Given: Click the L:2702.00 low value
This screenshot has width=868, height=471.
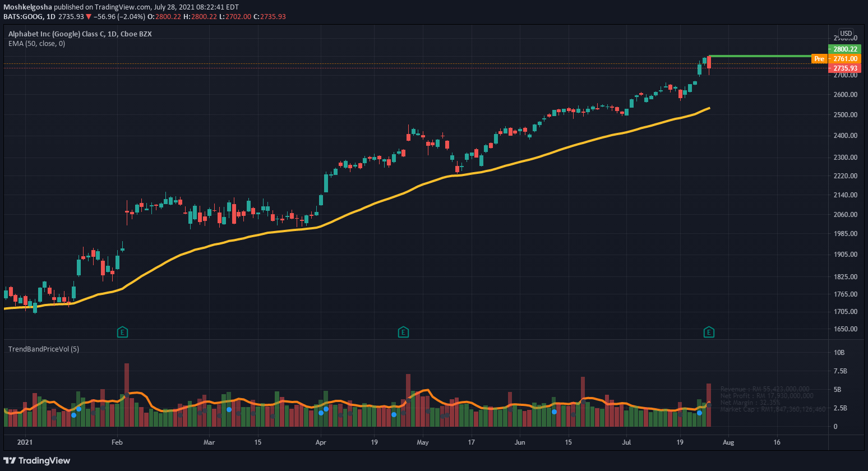Looking at the screenshot, I should pyautogui.click(x=236, y=17).
